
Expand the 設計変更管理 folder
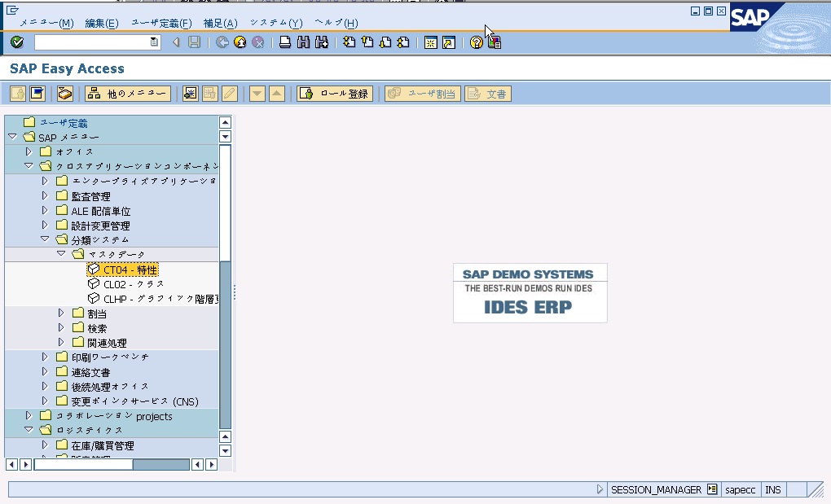coord(45,225)
